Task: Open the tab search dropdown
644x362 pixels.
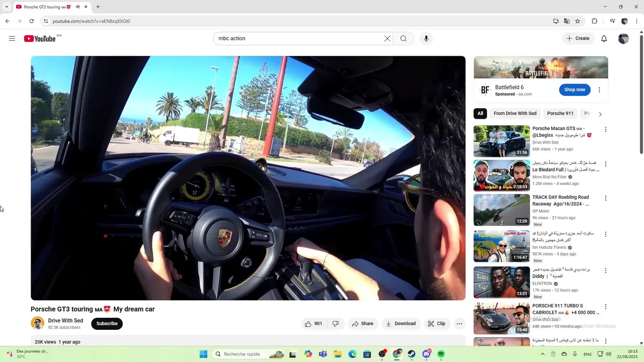Action: coord(7,7)
